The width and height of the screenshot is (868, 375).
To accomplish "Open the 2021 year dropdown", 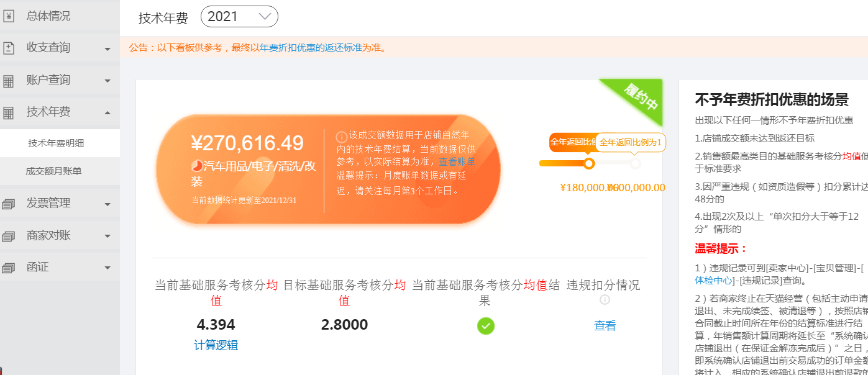I will [239, 17].
